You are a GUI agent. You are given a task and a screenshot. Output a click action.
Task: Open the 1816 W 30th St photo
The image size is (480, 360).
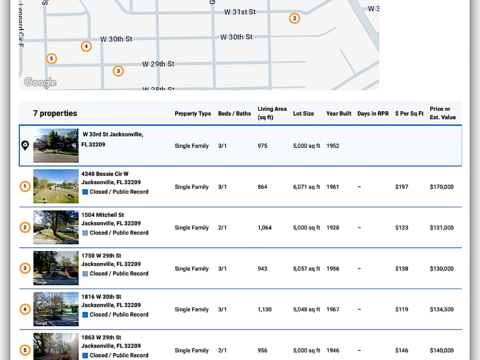(56, 309)
